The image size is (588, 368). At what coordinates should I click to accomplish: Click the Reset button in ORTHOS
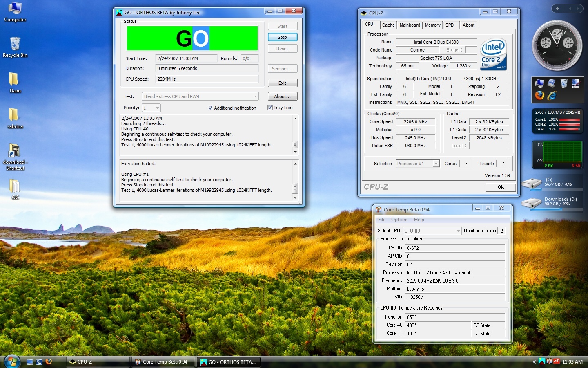pyautogui.click(x=283, y=49)
